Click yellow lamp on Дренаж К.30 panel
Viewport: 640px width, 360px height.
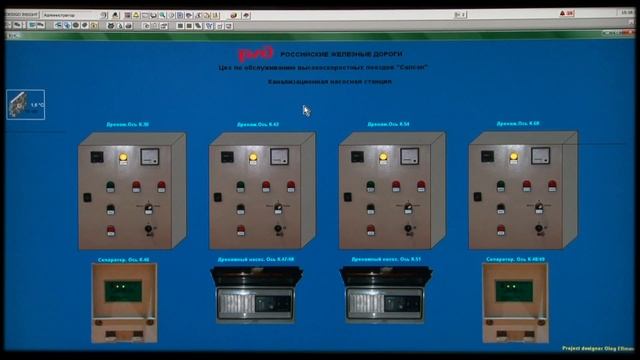[123, 158]
